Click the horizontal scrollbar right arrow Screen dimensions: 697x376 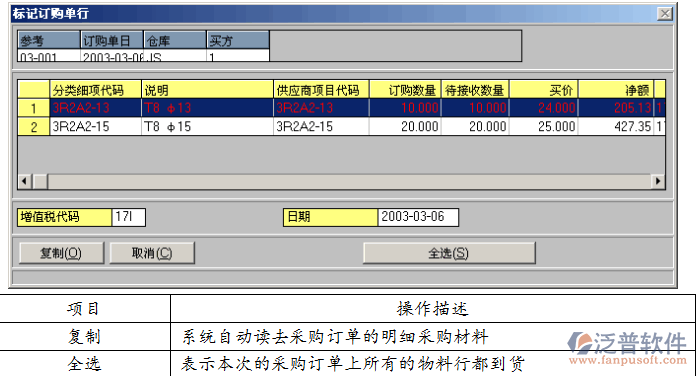tap(658, 181)
